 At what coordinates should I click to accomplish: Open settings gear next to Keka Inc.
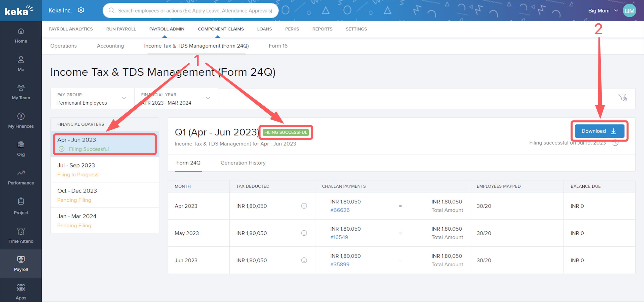[81, 10]
